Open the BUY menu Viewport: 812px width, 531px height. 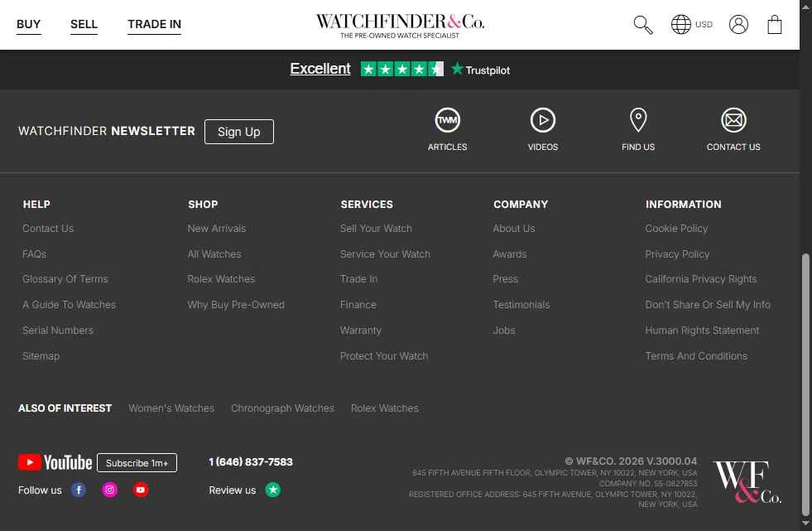point(28,24)
